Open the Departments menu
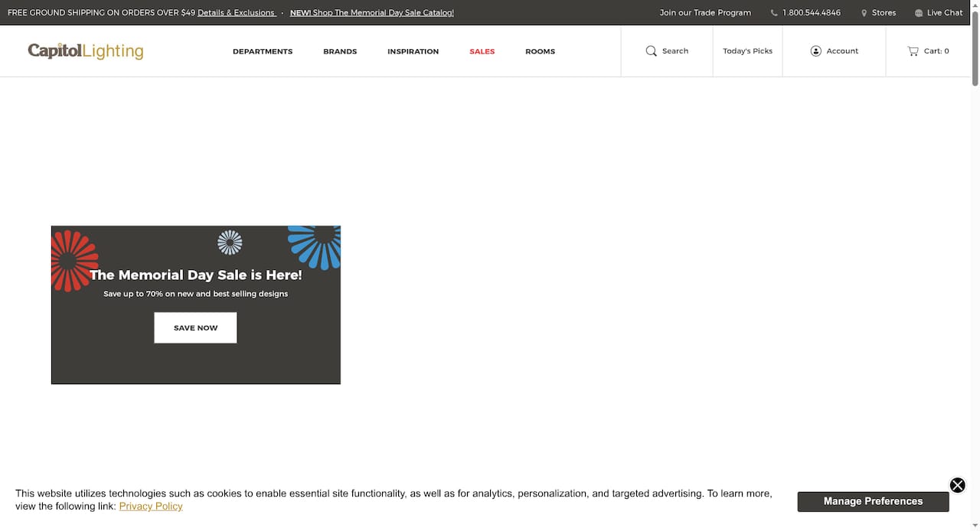 click(x=263, y=51)
